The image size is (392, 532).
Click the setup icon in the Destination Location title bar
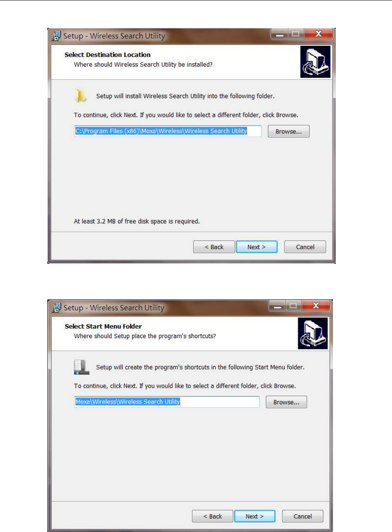[x=56, y=36]
